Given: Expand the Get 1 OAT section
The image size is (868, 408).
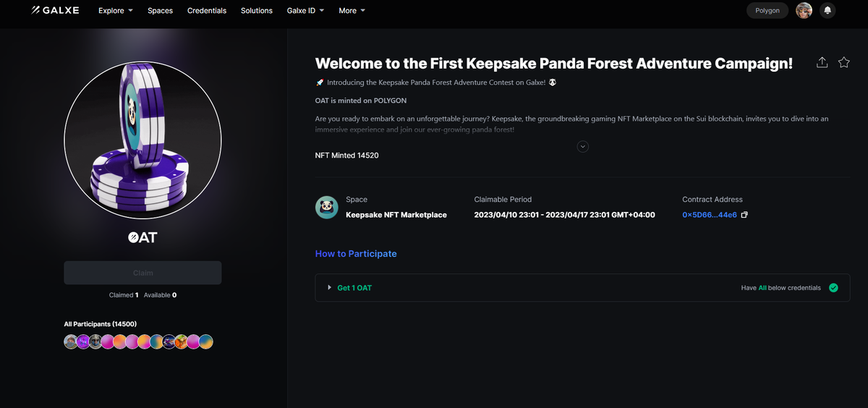Looking at the screenshot, I should coord(582,288).
